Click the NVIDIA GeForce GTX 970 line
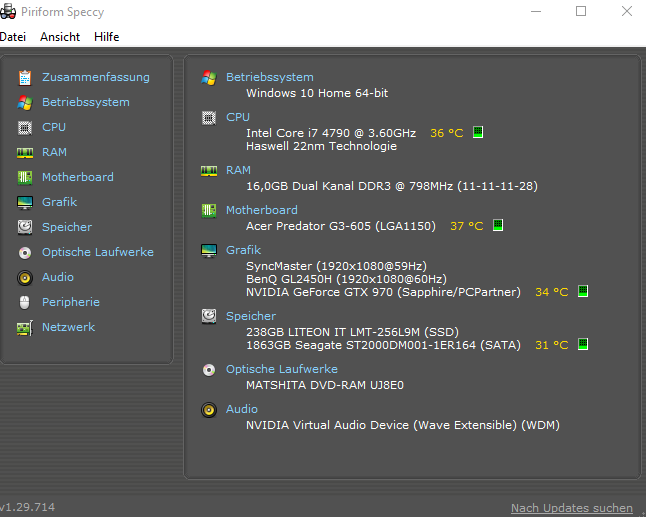The height and width of the screenshot is (517, 646). (384, 292)
